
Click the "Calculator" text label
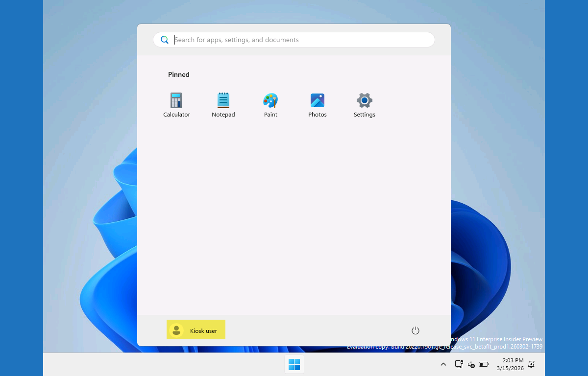click(x=176, y=115)
